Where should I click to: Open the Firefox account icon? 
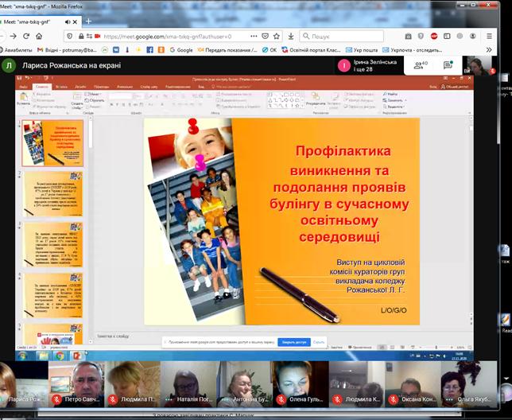pos(472,37)
